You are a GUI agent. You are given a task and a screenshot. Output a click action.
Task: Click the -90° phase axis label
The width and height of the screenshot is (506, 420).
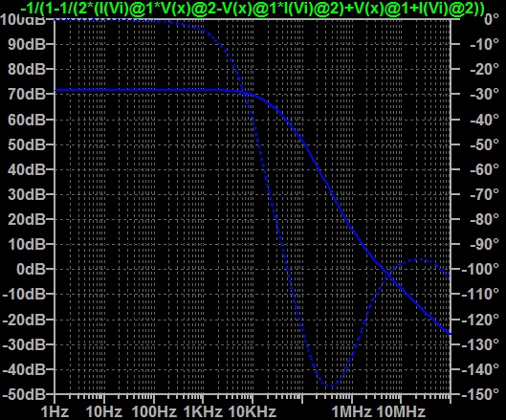[x=485, y=244]
